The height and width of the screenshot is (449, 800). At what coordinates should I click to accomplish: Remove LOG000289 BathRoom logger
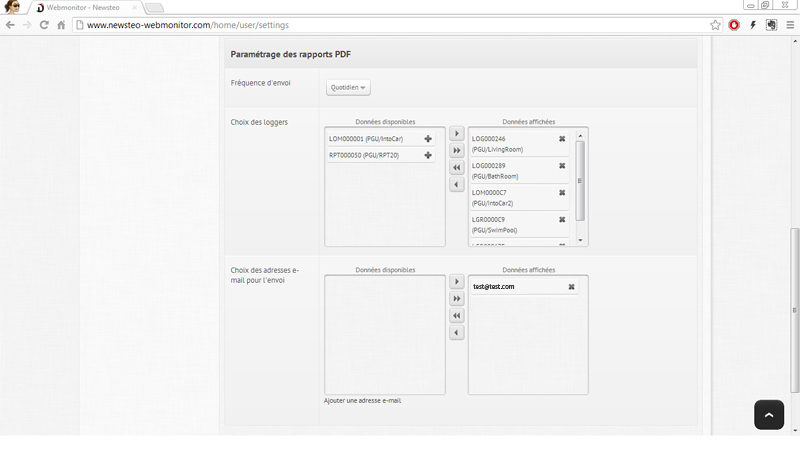562,166
